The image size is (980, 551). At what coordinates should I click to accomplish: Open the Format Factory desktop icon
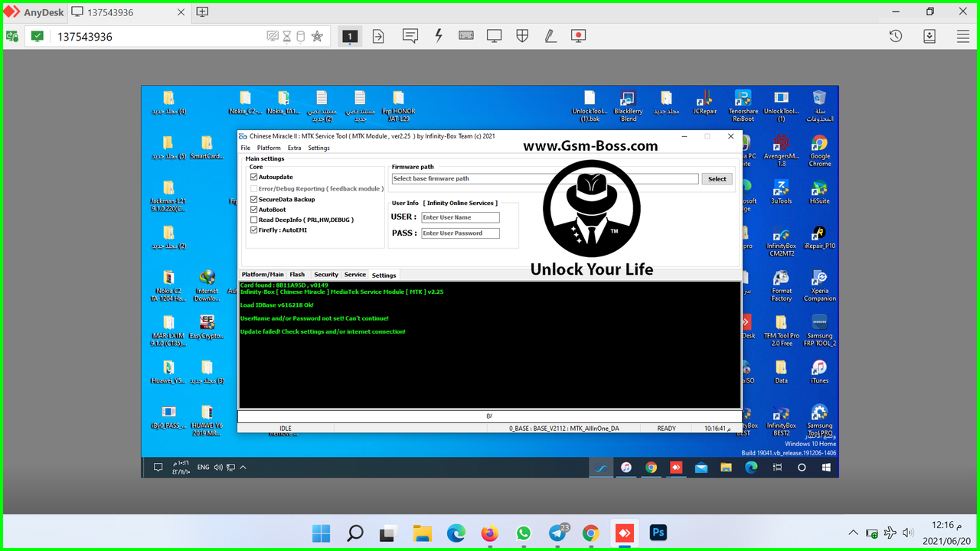pyautogui.click(x=781, y=285)
